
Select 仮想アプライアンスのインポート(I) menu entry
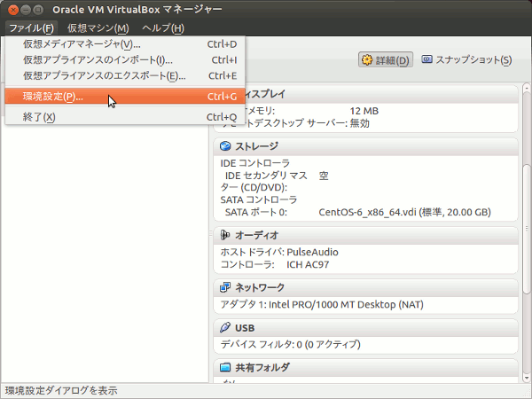pyautogui.click(x=98, y=59)
